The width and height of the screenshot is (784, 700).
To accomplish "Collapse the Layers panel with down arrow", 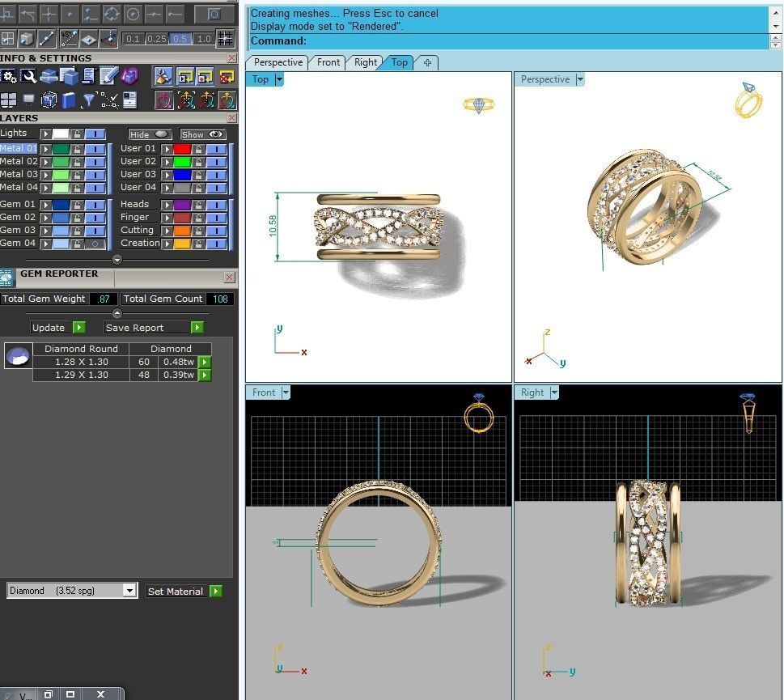I will 117,260.
